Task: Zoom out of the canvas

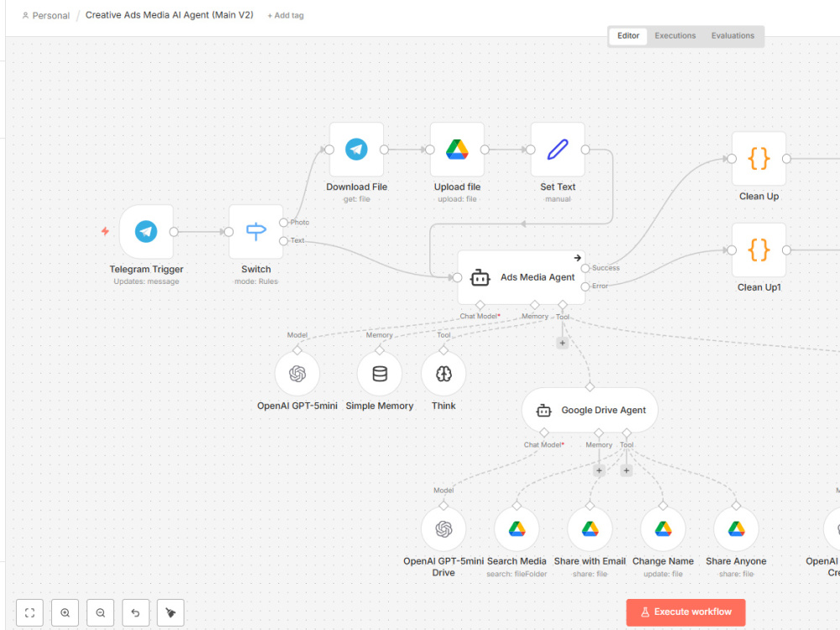Action: [x=100, y=612]
